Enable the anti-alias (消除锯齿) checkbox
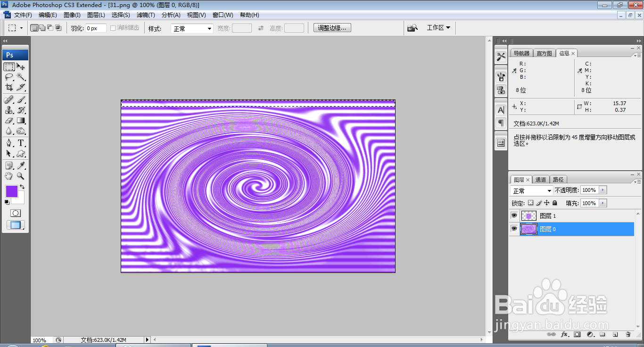This screenshot has width=644, height=347. 113,28
